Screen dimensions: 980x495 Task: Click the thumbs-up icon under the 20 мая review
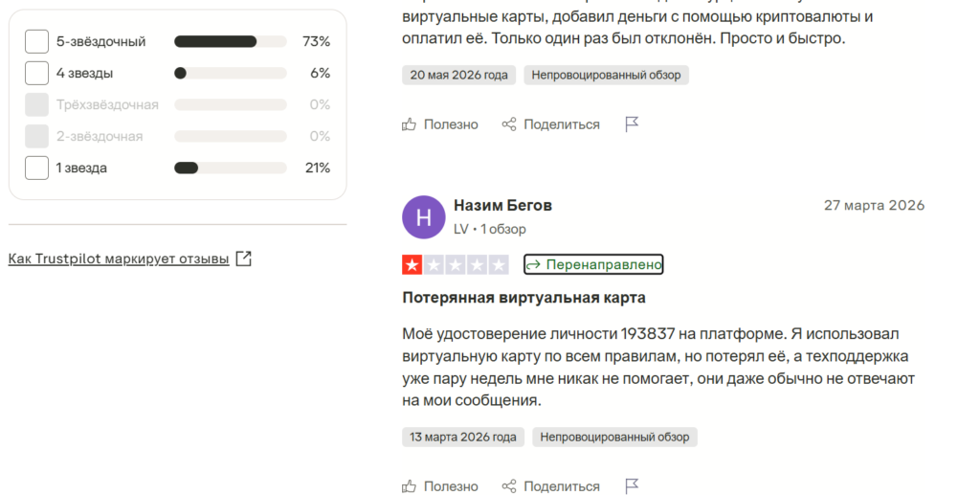(410, 124)
